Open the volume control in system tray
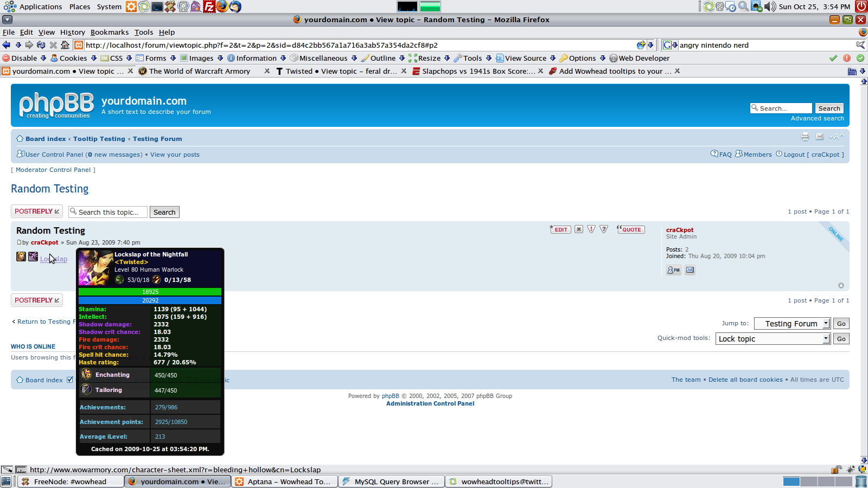Screen dimensions: 868x488 click(770, 7)
